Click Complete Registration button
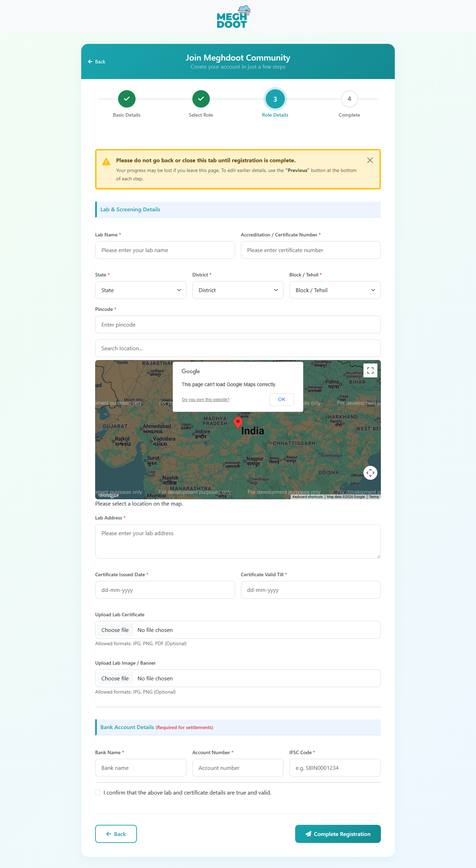The image size is (476, 868). (x=338, y=834)
